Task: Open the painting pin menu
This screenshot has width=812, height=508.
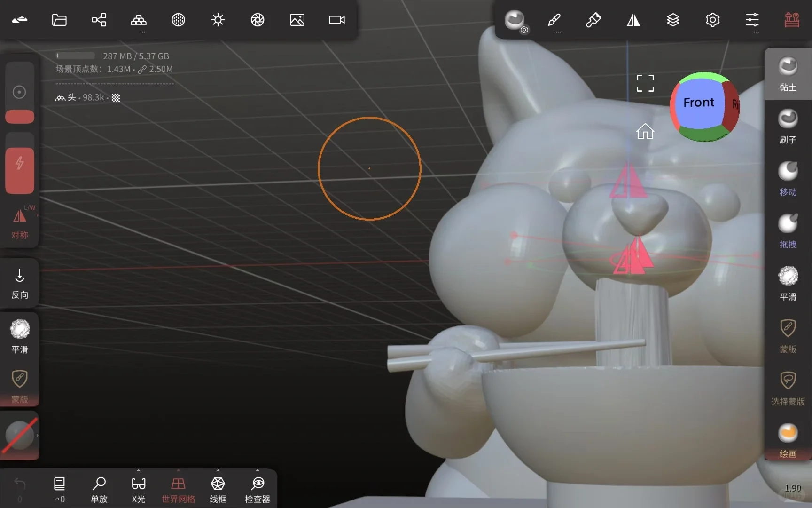Action: pyautogui.click(x=593, y=20)
